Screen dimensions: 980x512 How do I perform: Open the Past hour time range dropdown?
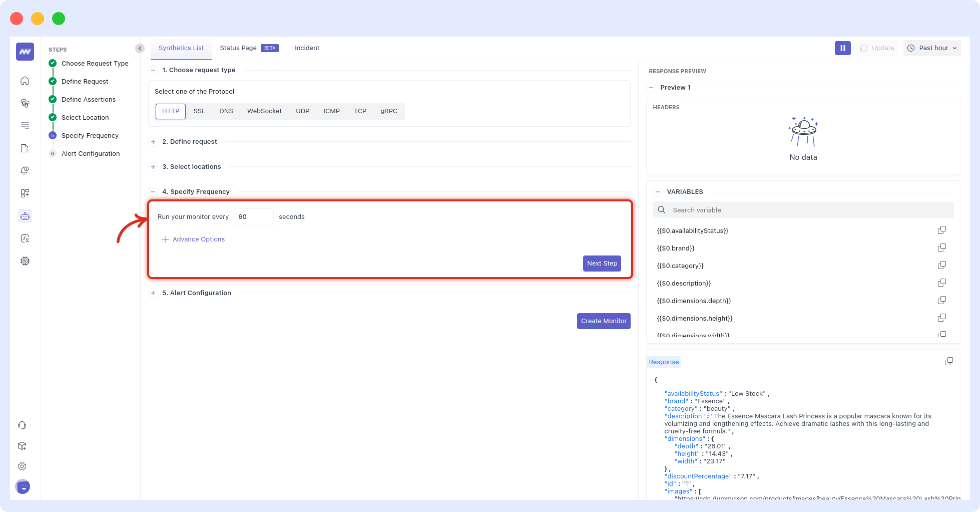point(932,48)
